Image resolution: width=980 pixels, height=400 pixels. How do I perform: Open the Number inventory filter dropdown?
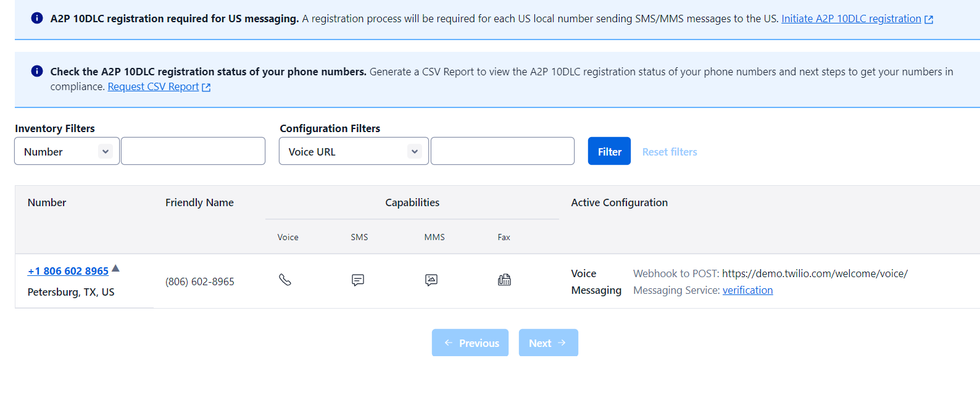coord(67,151)
